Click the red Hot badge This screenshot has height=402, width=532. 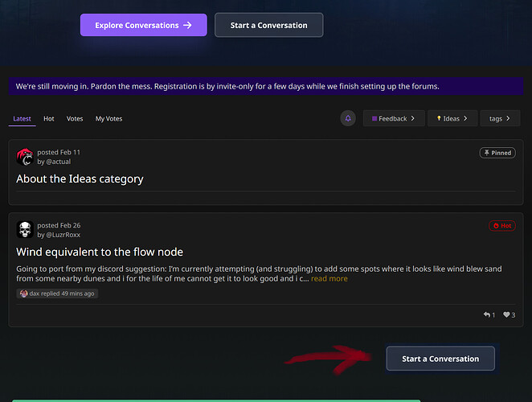(501, 226)
